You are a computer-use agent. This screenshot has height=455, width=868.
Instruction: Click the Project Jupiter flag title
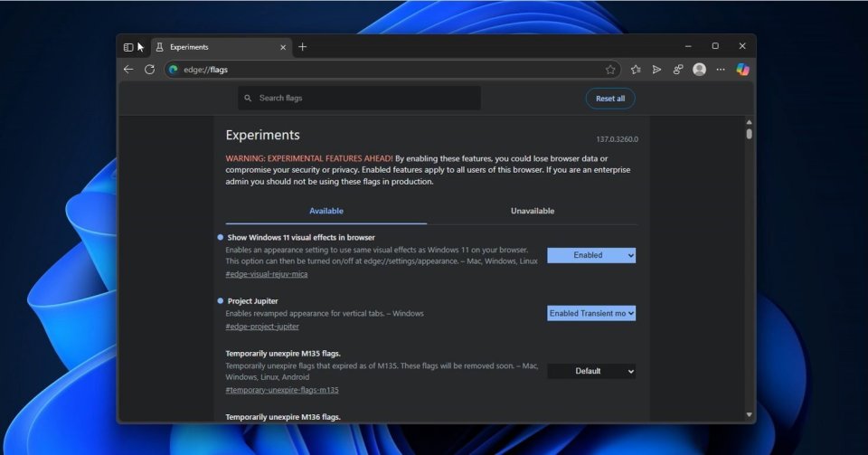tap(252, 301)
